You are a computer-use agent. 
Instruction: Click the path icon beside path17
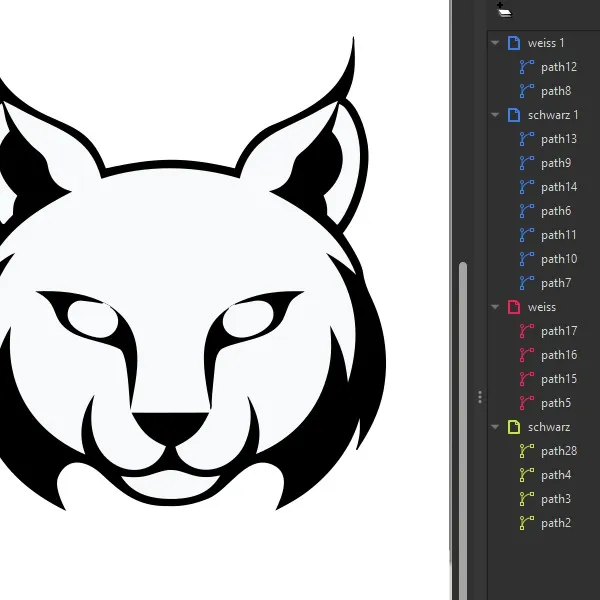527,331
